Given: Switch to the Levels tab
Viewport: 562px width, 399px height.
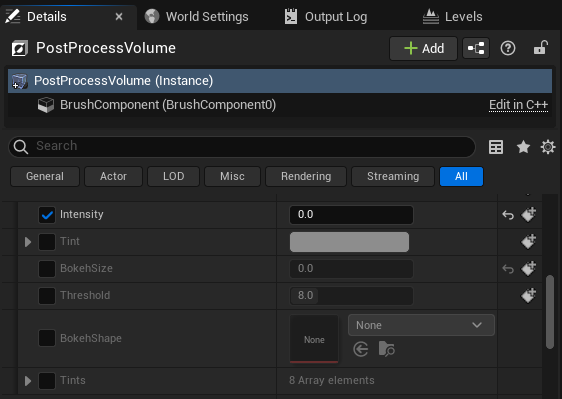Looking at the screenshot, I should 453,16.
